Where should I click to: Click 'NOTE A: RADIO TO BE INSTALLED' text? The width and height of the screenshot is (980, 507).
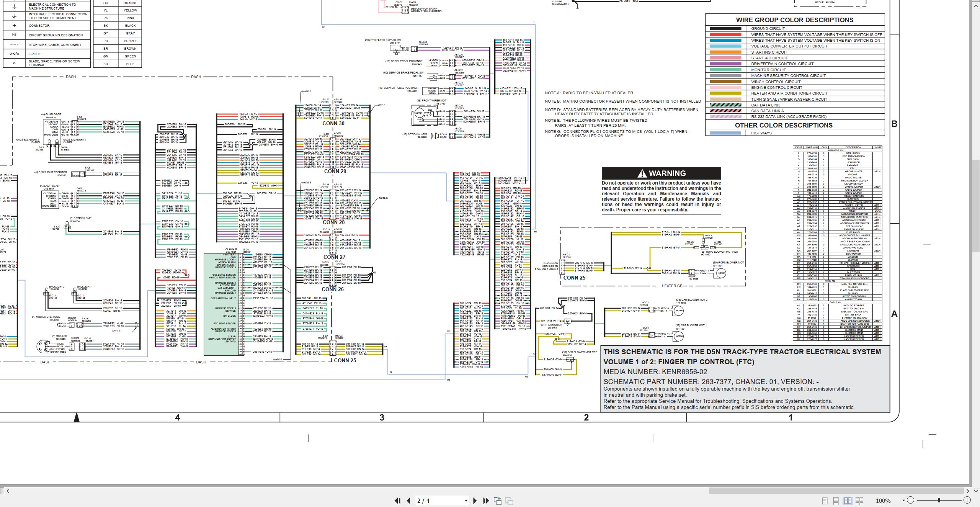(589, 93)
